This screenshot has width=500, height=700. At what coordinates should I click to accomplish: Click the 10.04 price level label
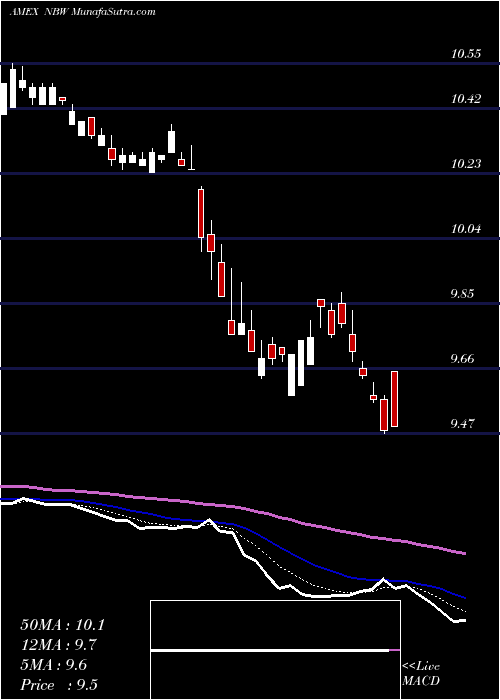pos(466,229)
